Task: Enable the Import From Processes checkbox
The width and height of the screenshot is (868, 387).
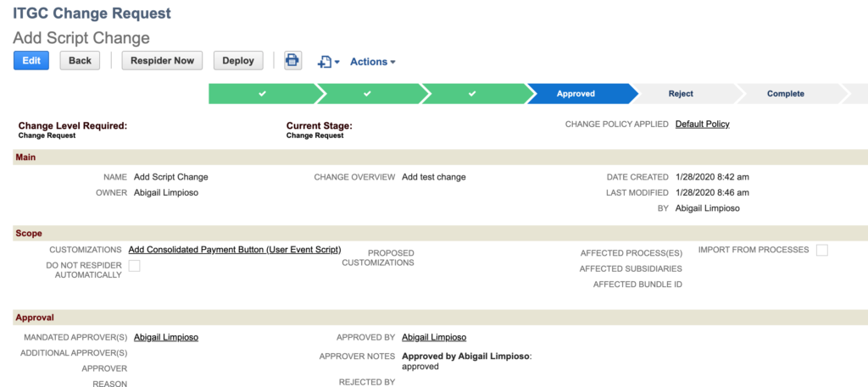Action: tap(821, 250)
